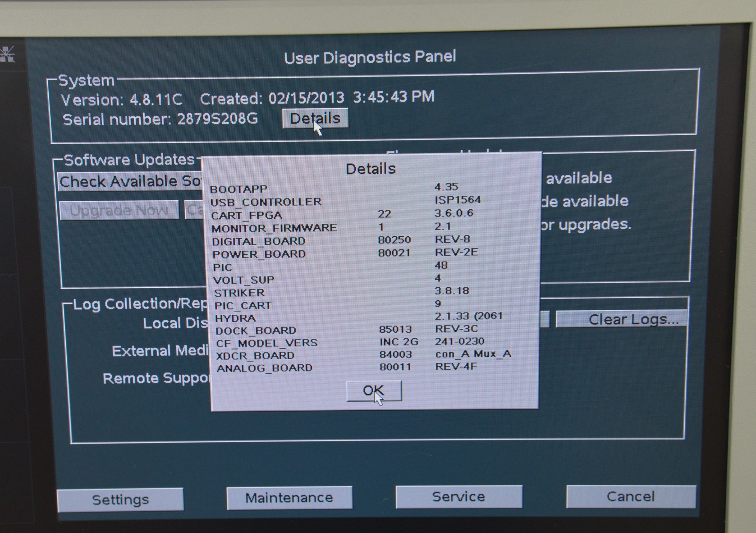
Task: Cancel the User Diagnostics Panel
Action: point(630,497)
